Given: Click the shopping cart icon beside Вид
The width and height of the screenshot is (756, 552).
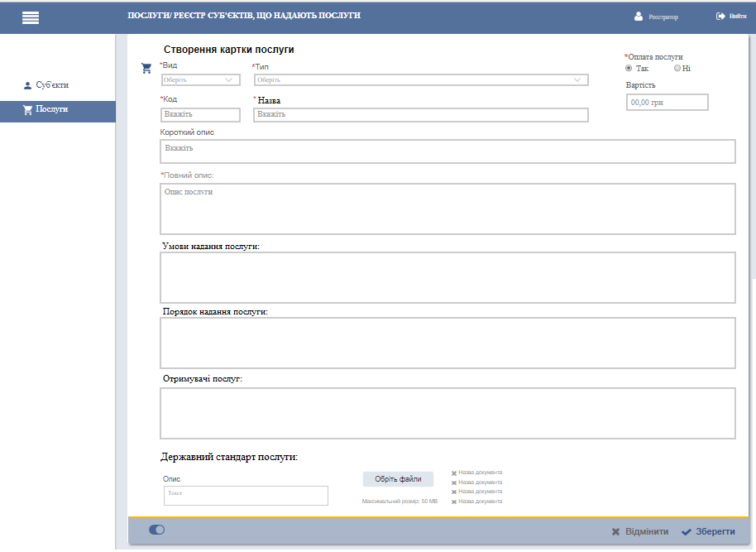Looking at the screenshot, I should click(146, 68).
